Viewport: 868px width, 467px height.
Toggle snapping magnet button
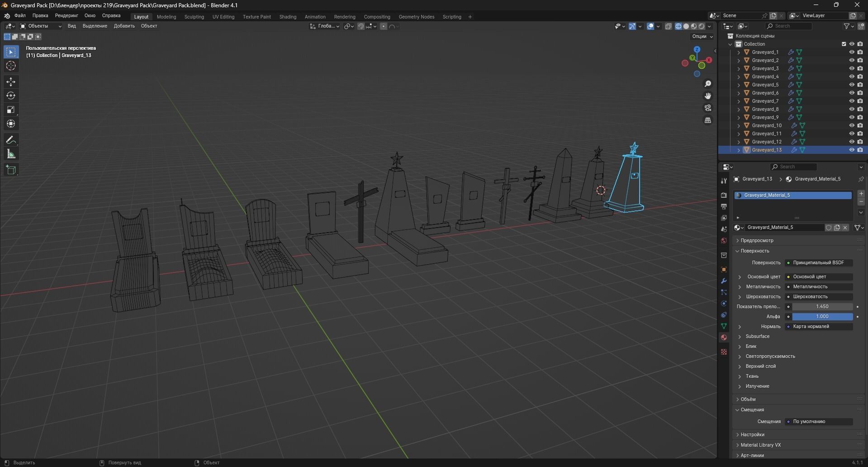click(361, 26)
